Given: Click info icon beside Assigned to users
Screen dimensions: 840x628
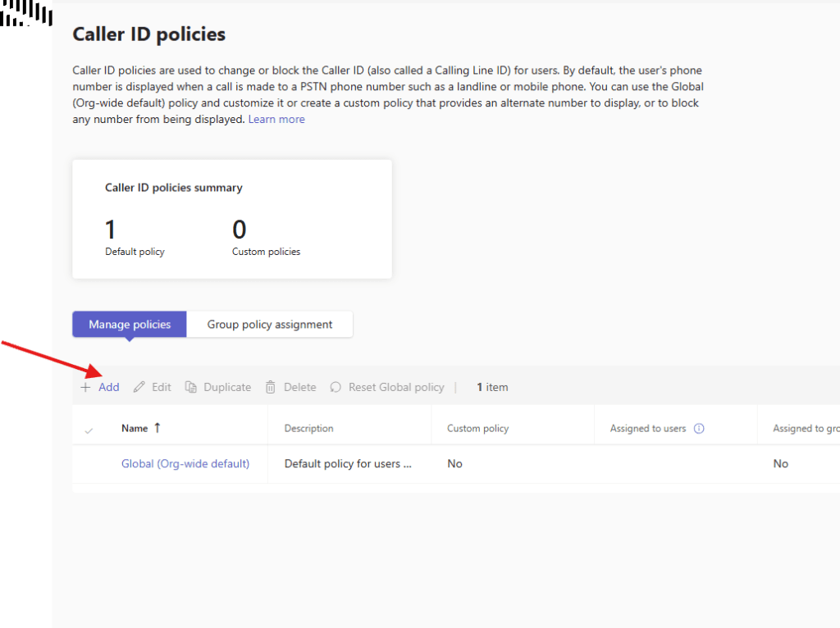Looking at the screenshot, I should (x=699, y=428).
